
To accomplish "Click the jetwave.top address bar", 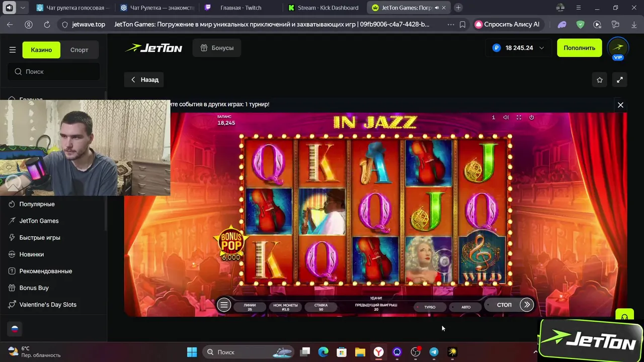I will pos(89,24).
